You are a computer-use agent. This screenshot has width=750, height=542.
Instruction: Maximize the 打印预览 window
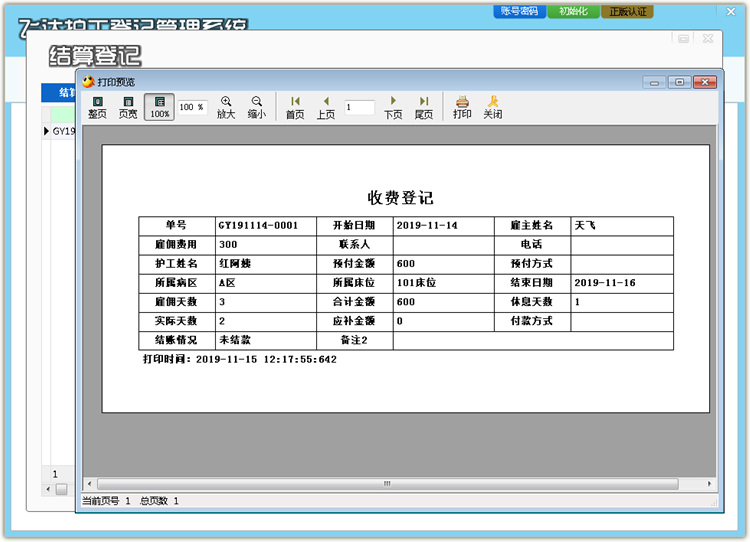679,82
